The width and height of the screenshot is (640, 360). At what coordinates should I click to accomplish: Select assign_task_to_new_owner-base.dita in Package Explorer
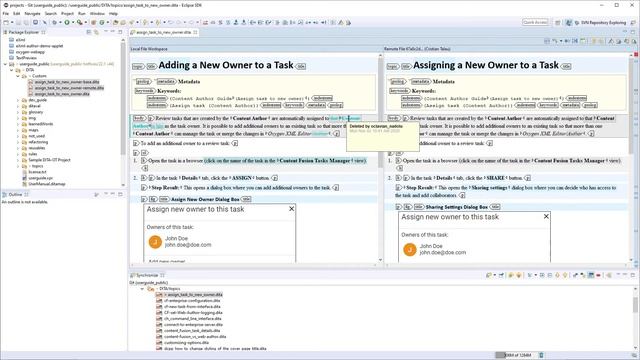(67, 82)
